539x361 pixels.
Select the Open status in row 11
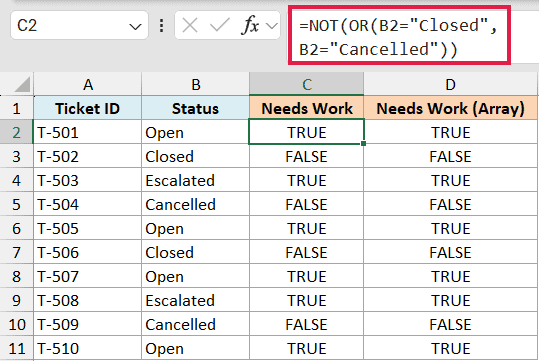pyautogui.click(x=196, y=349)
